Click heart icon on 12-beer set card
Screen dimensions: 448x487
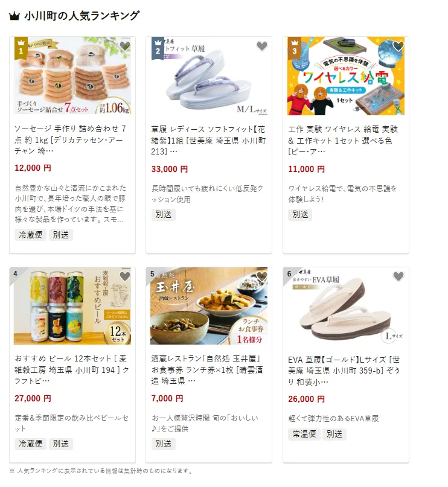(125, 276)
